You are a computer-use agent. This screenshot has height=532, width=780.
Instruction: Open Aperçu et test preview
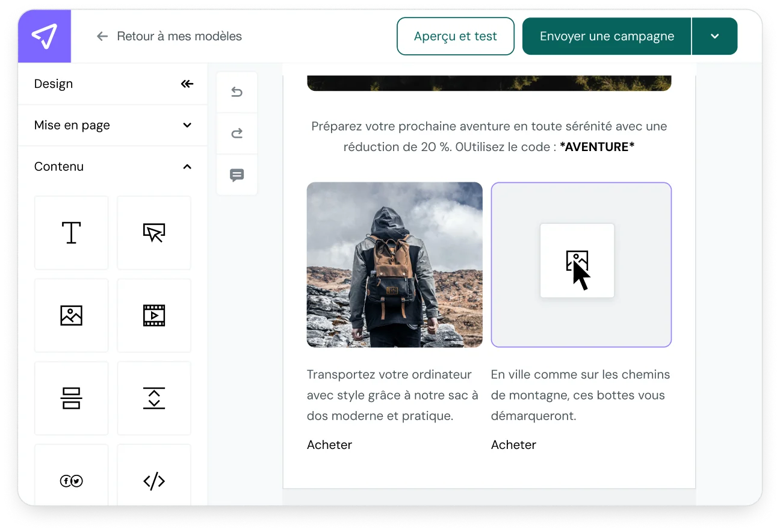click(456, 36)
